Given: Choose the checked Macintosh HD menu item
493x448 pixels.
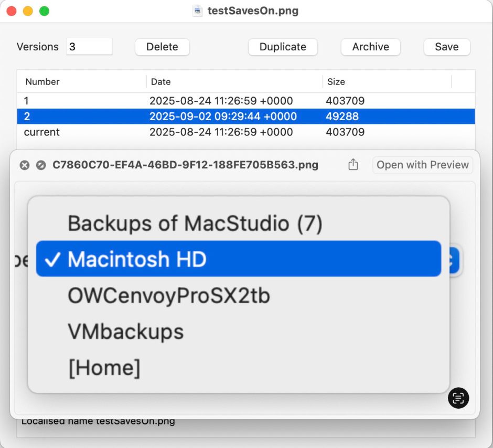Looking at the screenshot, I should pyautogui.click(x=239, y=259).
